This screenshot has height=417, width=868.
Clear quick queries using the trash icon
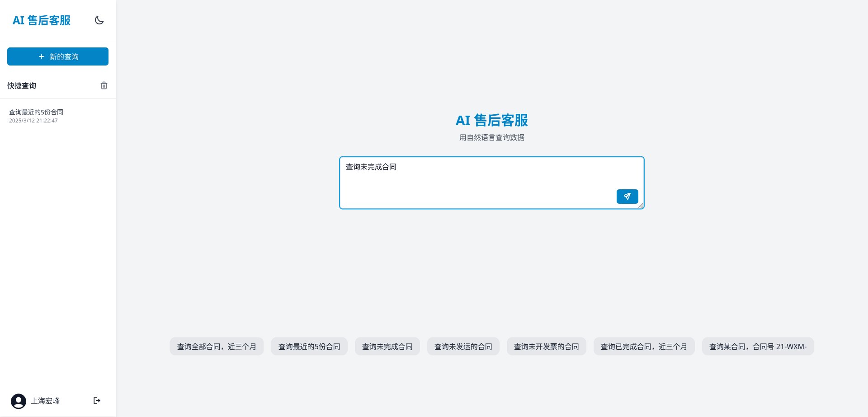click(x=104, y=85)
